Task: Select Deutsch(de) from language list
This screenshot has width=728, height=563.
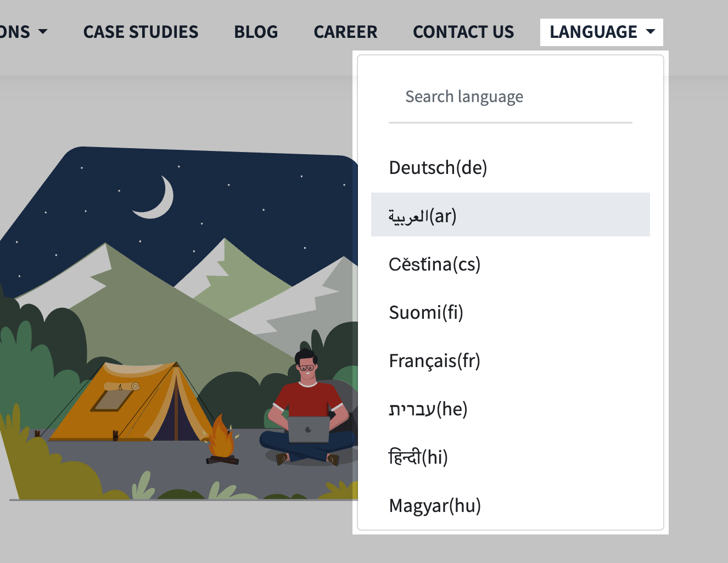Action: tap(438, 167)
